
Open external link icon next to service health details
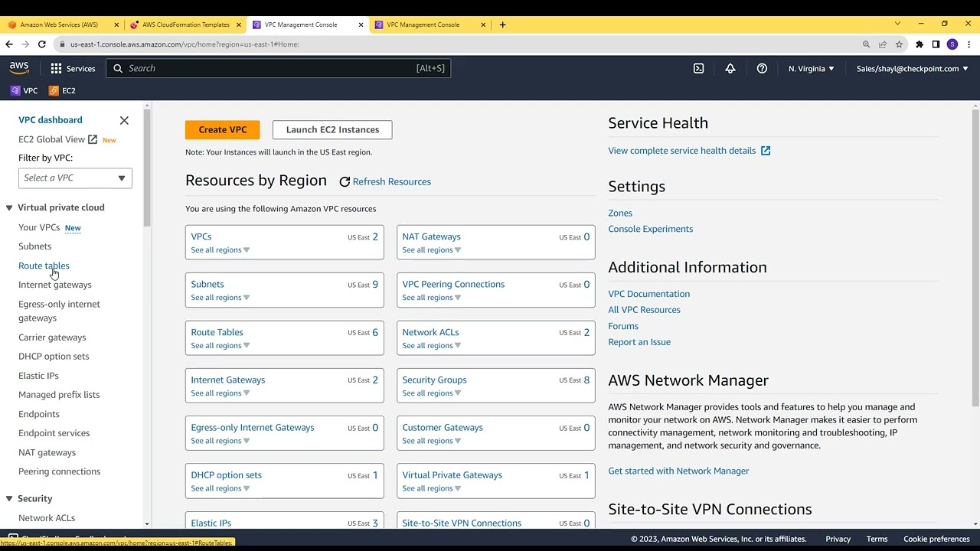pyautogui.click(x=766, y=151)
